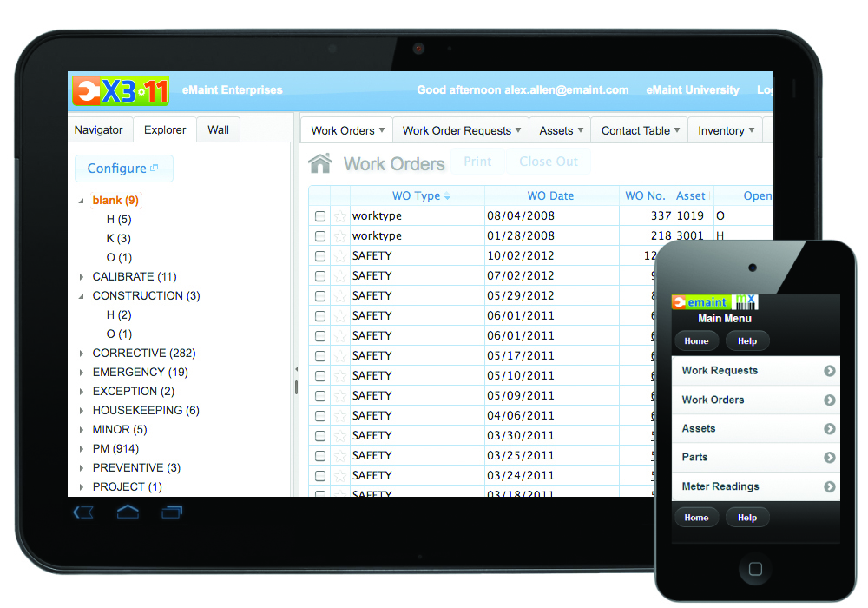
Task: Click the X3 11 logo icon
Action: tap(121, 90)
